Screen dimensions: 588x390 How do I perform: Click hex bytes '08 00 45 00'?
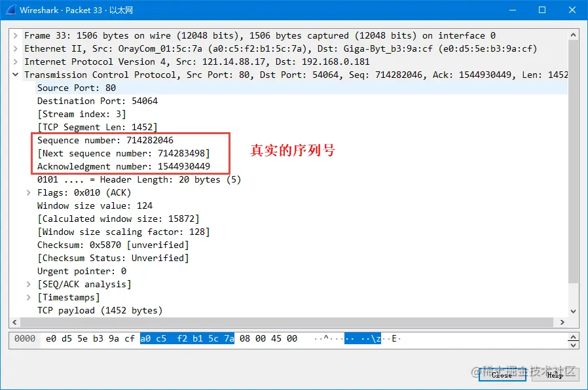(x=268, y=339)
